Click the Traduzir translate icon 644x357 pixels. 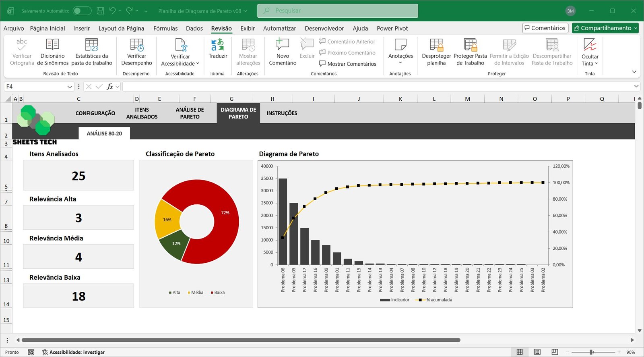click(218, 45)
